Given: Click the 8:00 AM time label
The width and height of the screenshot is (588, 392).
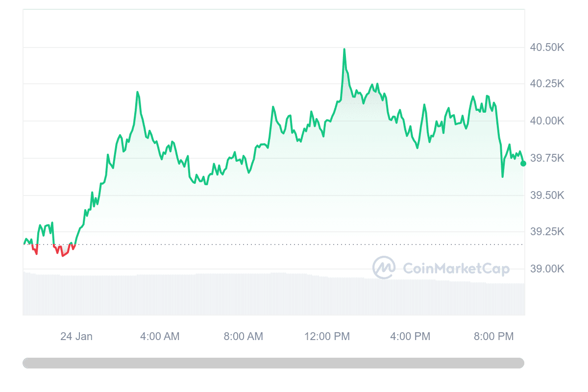Looking at the screenshot, I should (x=244, y=337).
